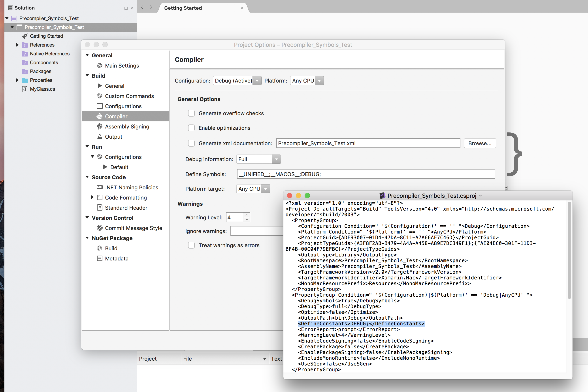Image resolution: width=588 pixels, height=392 pixels.
Task: Select Compiler tab in Project Options
Action: [x=116, y=116]
